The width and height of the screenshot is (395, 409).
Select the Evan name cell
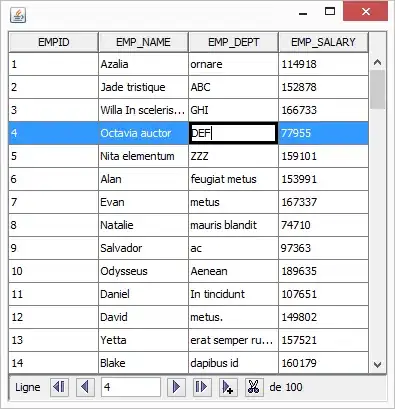click(143, 202)
